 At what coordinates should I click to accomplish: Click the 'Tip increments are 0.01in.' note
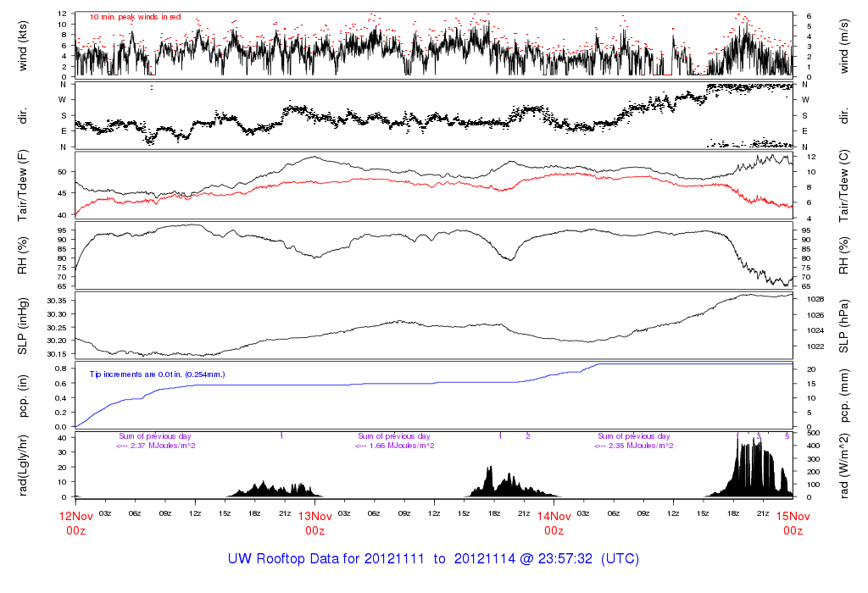[157, 374]
